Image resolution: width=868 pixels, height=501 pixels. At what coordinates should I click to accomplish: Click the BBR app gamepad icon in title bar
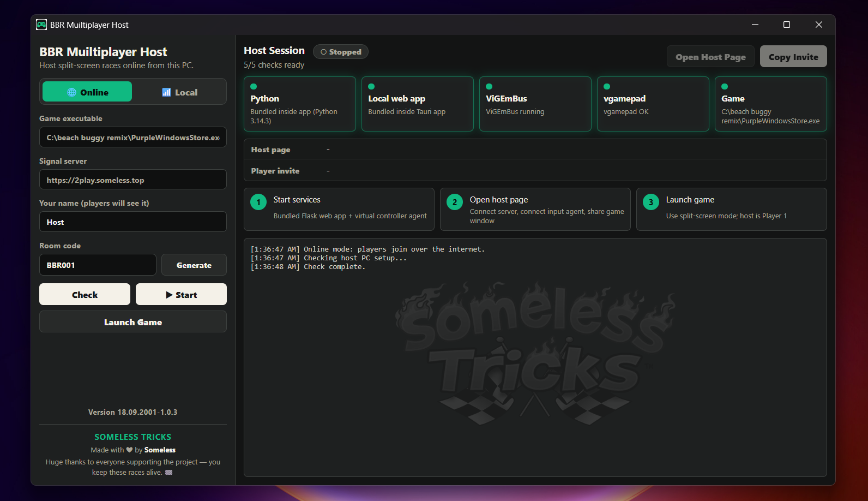point(41,25)
